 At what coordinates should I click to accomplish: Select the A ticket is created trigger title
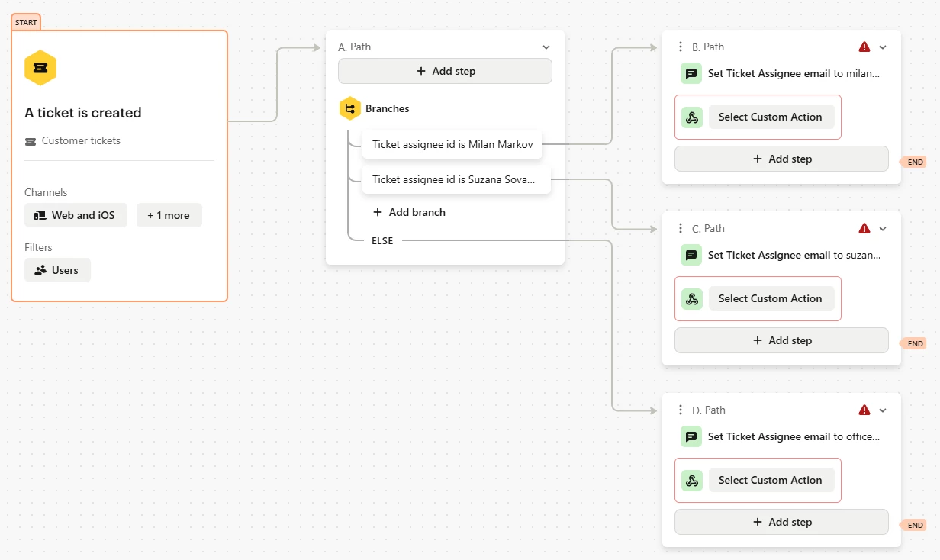[83, 113]
